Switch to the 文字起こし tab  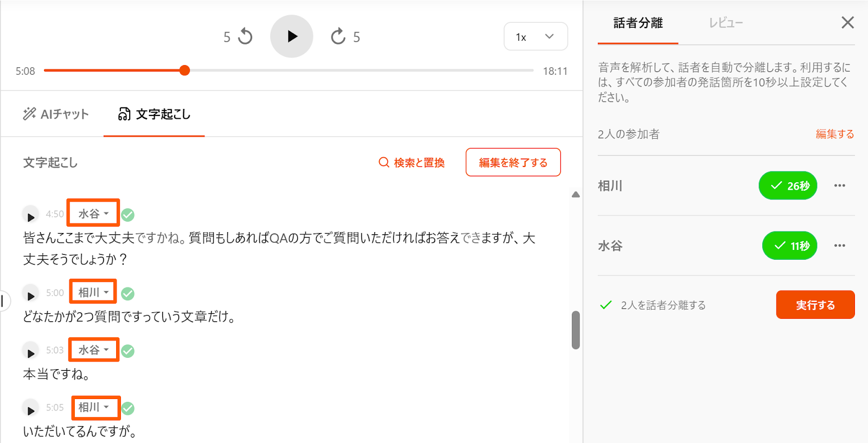pos(154,114)
